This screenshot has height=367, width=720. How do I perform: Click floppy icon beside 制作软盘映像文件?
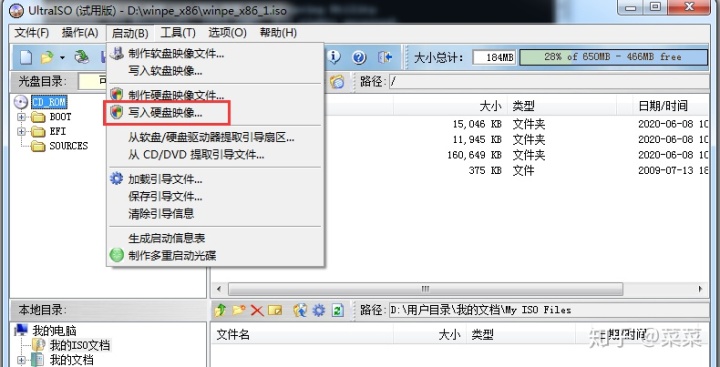[117, 53]
